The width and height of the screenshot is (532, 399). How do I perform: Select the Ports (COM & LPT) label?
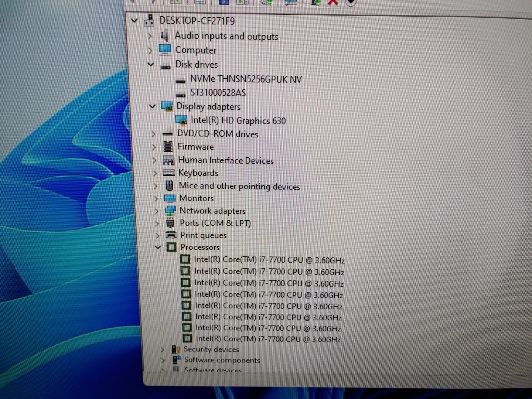tap(215, 223)
